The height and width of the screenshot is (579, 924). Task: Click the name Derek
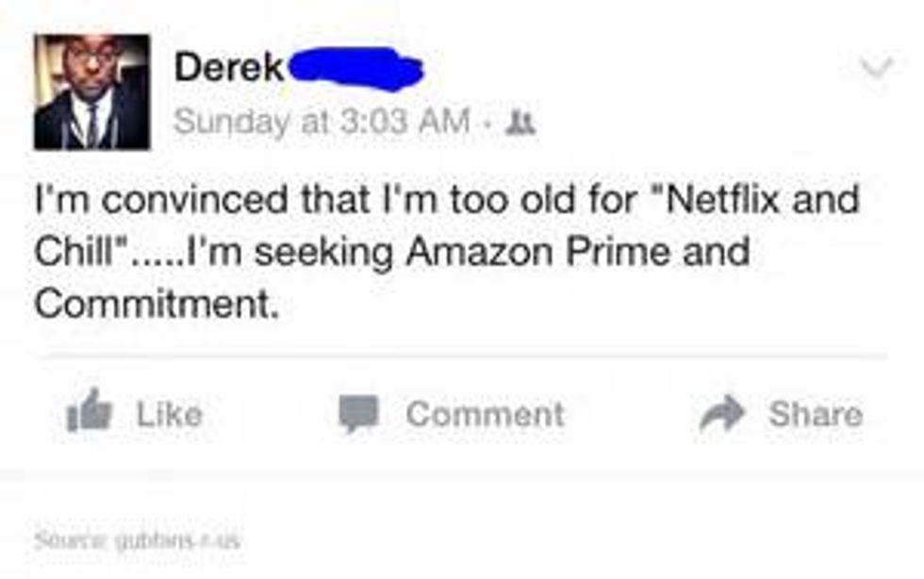(229, 68)
